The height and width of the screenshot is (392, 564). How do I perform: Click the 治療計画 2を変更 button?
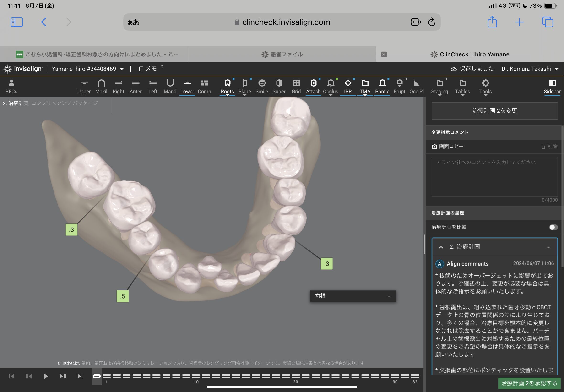point(494,111)
